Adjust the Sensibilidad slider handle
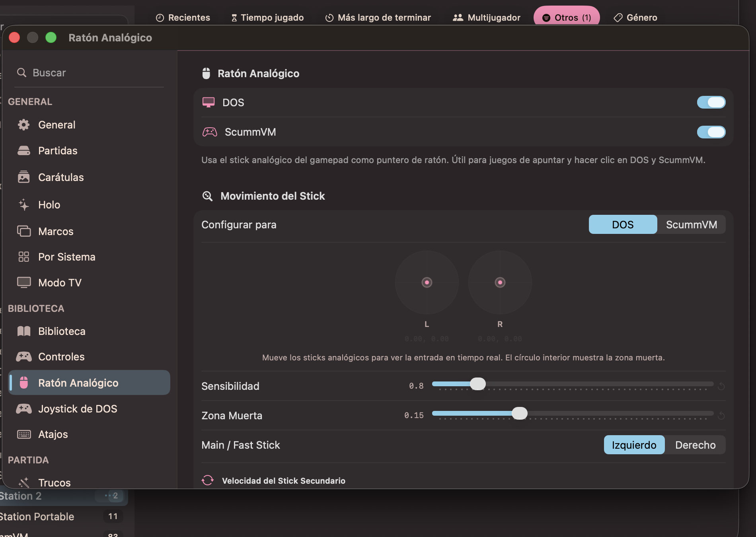This screenshot has height=537, width=756. coord(478,384)
